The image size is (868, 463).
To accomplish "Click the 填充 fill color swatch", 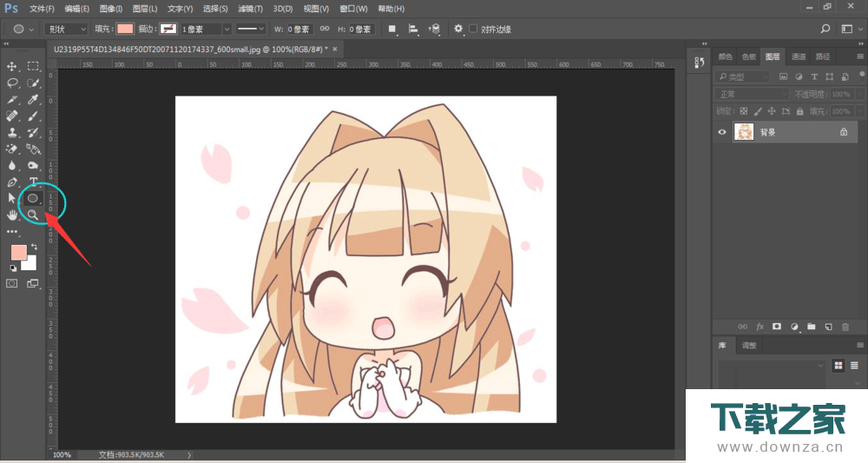I will (x=125, y=29).
